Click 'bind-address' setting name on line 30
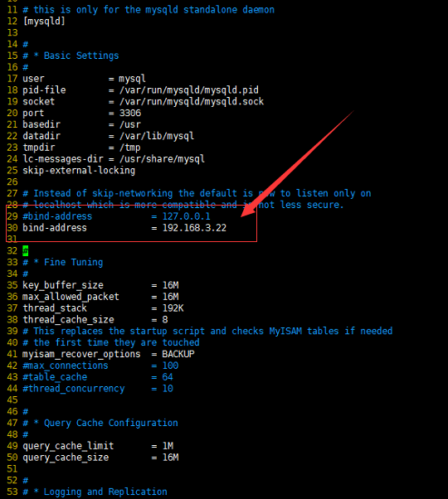 coord(55,228)
